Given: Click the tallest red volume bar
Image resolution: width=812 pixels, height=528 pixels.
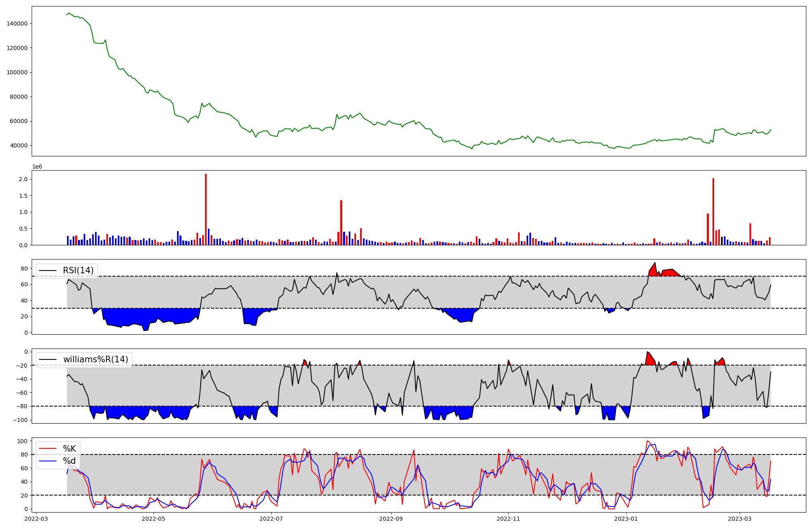Looking at the screenshot, I should coord(206,209).
